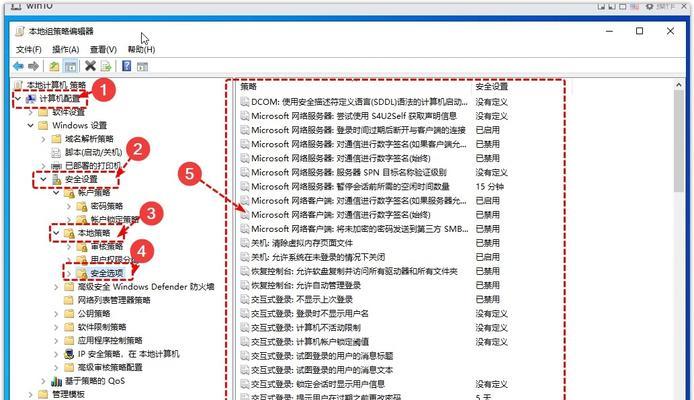Screen dimensions: 694x400
Task: Click the 本地计算机 策略 root icon
Action: coord(19,85)
